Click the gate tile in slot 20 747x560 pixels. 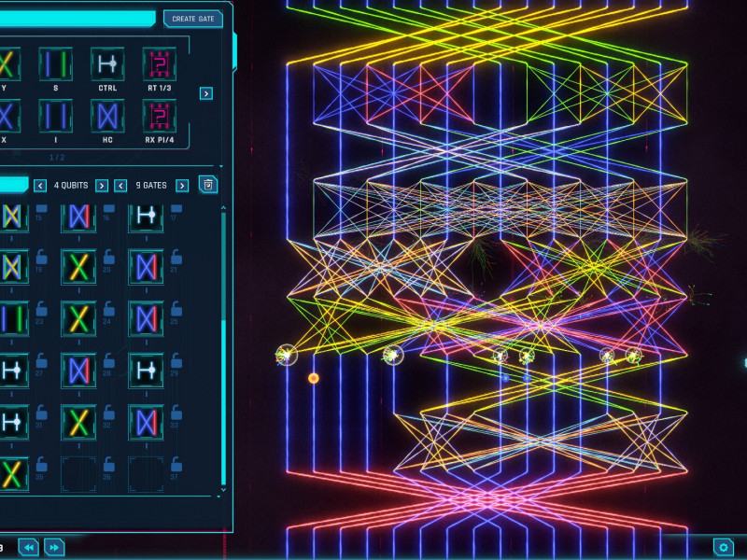tap(78, 266)
